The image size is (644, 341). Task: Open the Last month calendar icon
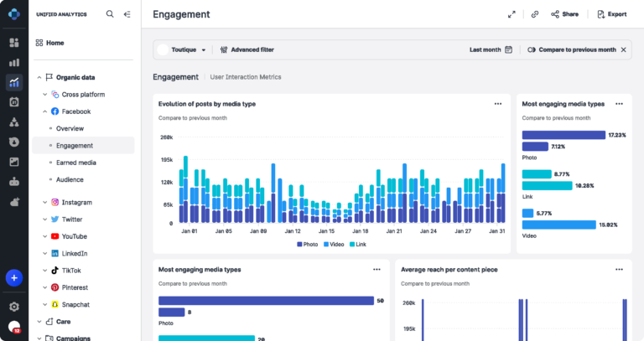coord(508,49)
